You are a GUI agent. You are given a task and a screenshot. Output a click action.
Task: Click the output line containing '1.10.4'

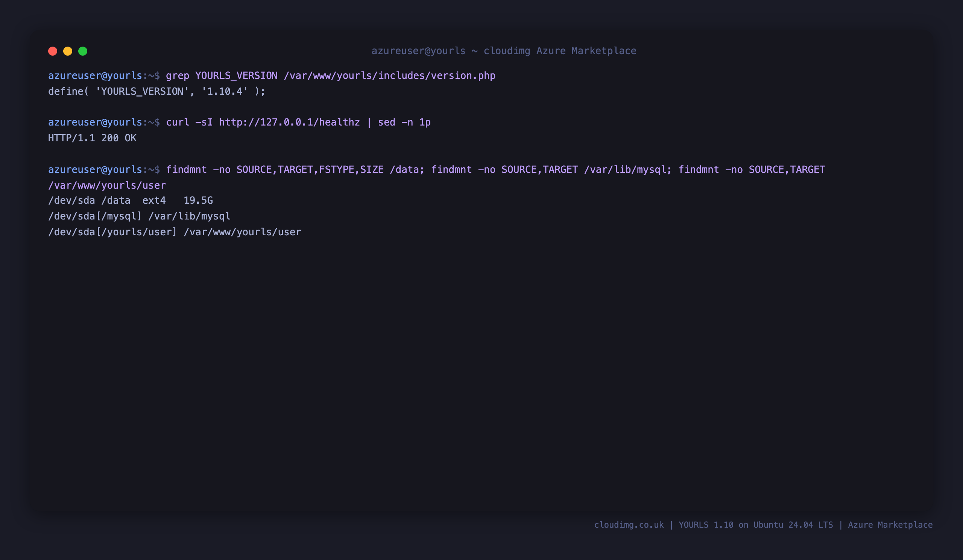tap(157, 91)
